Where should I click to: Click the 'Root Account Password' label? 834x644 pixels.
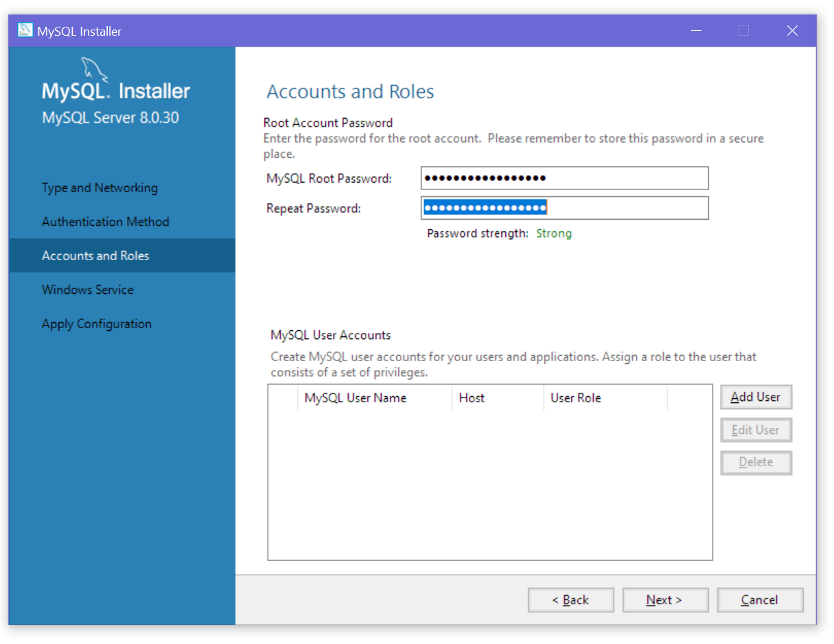(328, 123)
